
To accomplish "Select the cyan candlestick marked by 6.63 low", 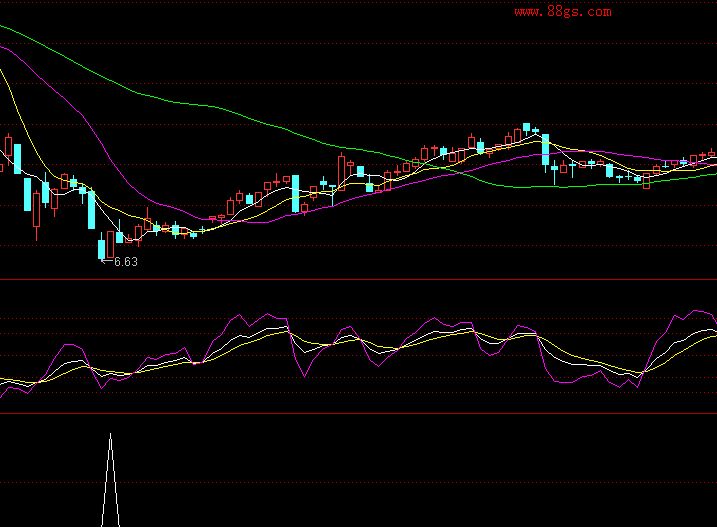I will click(102, 247).
